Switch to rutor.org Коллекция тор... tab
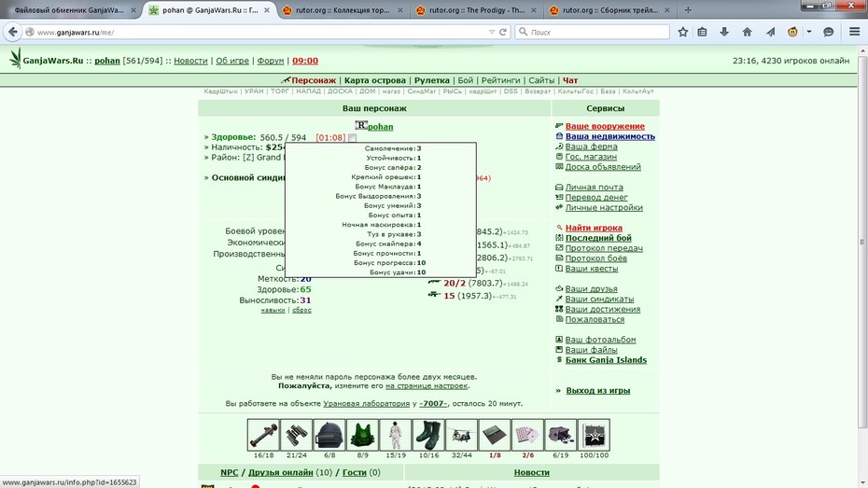 (343, 10)
